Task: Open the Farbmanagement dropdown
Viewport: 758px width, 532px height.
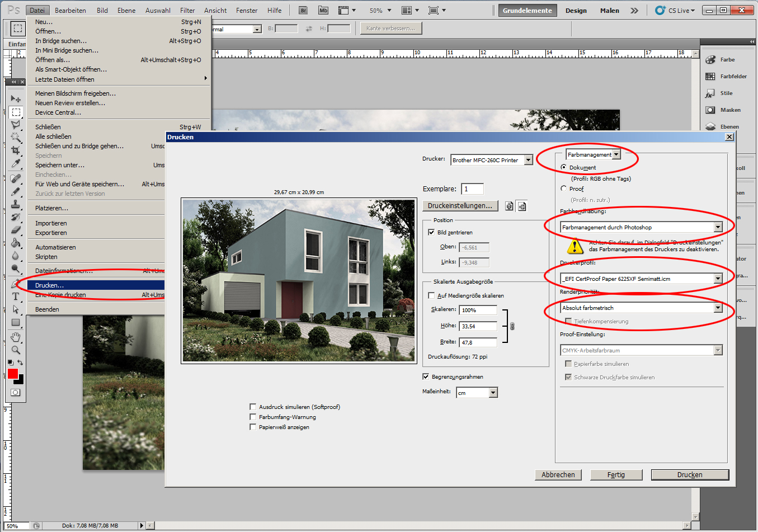Action: (593, 154)
